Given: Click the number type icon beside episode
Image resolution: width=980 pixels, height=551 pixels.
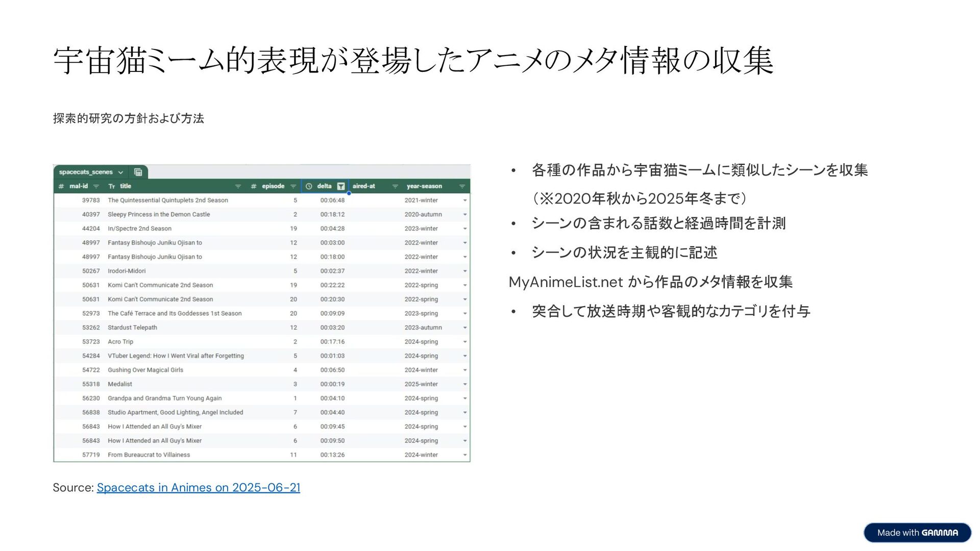Looking at the screenshot, I should pyautogui.click(x=254, y=186).
